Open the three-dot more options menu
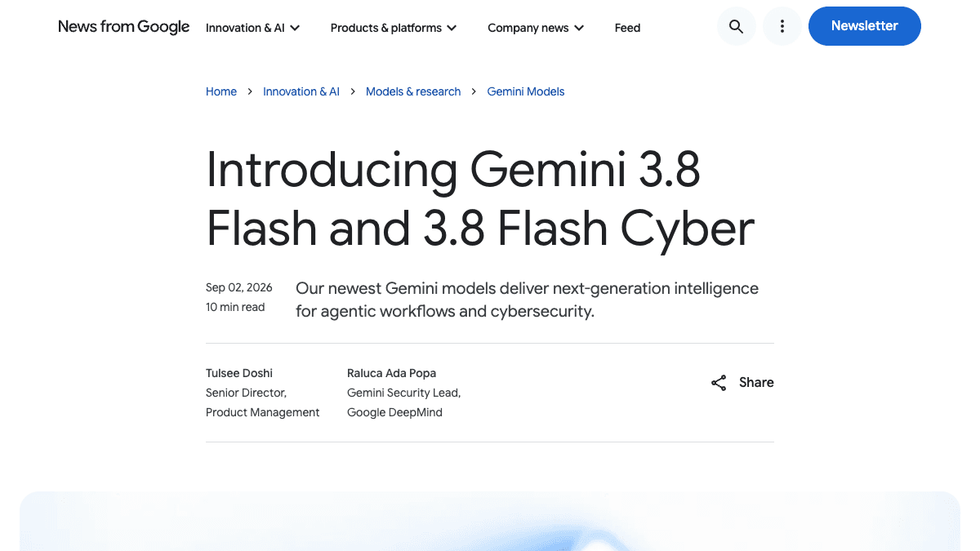 pyautogui.click(x=782, y=26)
